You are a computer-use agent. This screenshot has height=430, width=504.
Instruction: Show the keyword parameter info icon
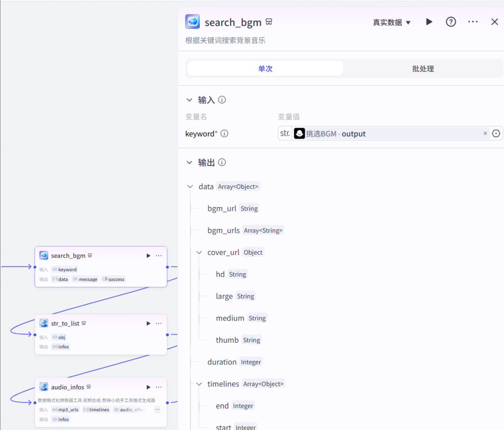224,133
